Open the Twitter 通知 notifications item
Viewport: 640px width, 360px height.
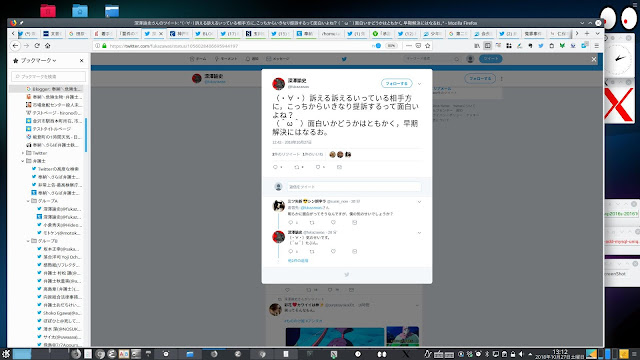coord(252,59)
